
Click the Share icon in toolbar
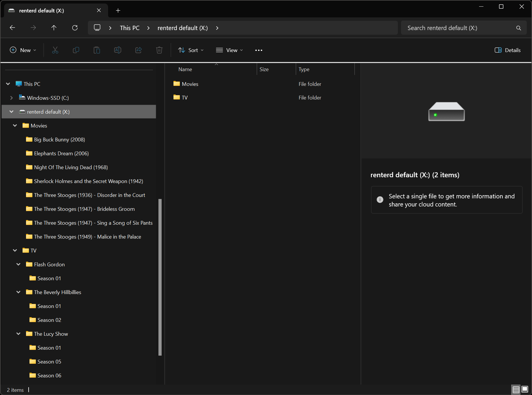coord(138,50)
